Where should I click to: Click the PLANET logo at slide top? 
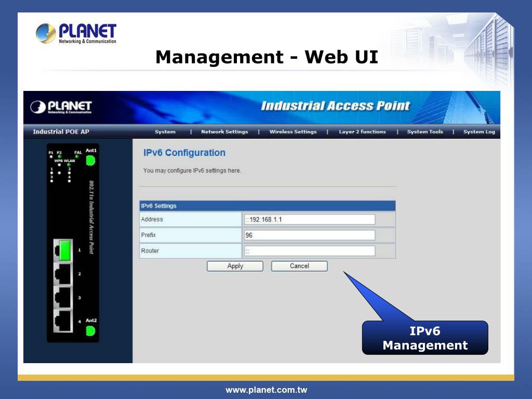(76, 33)
